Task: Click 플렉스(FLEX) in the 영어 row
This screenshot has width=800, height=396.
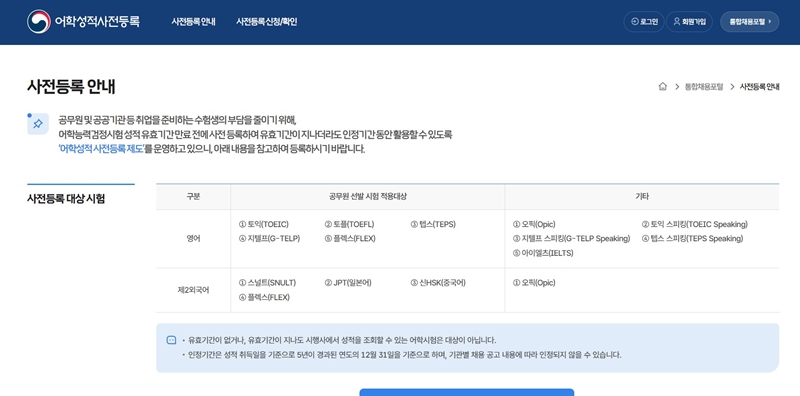Action: [x=350, y=238]
